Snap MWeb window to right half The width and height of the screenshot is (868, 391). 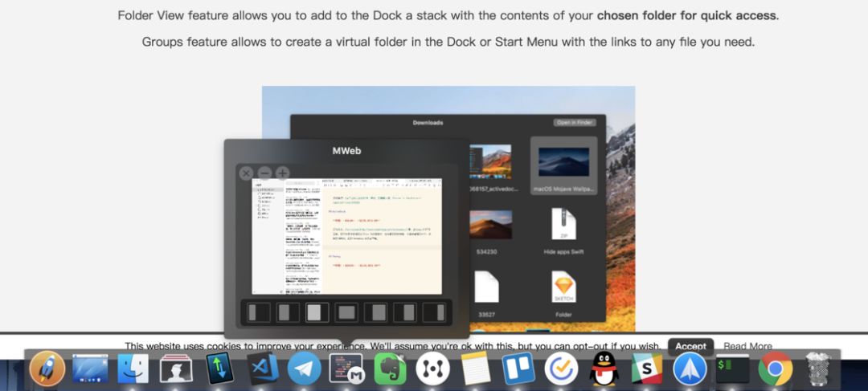(x=405, y=312)
